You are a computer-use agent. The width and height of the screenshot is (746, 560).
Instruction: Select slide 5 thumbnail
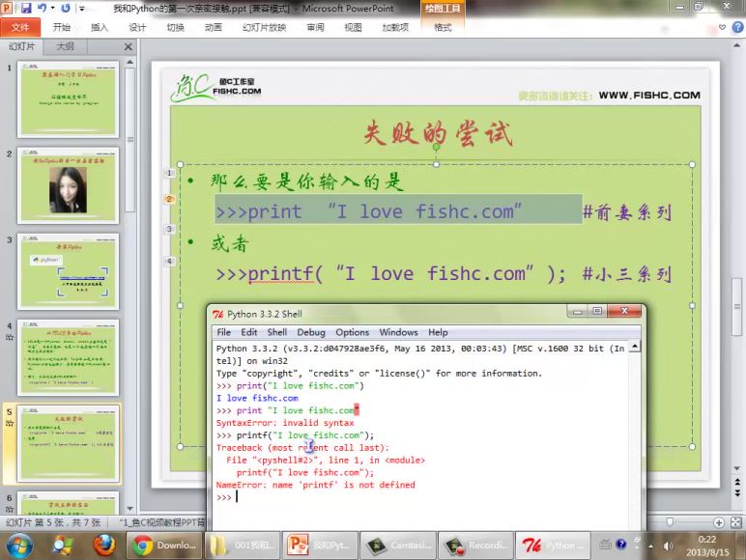[x=68, y=443]
